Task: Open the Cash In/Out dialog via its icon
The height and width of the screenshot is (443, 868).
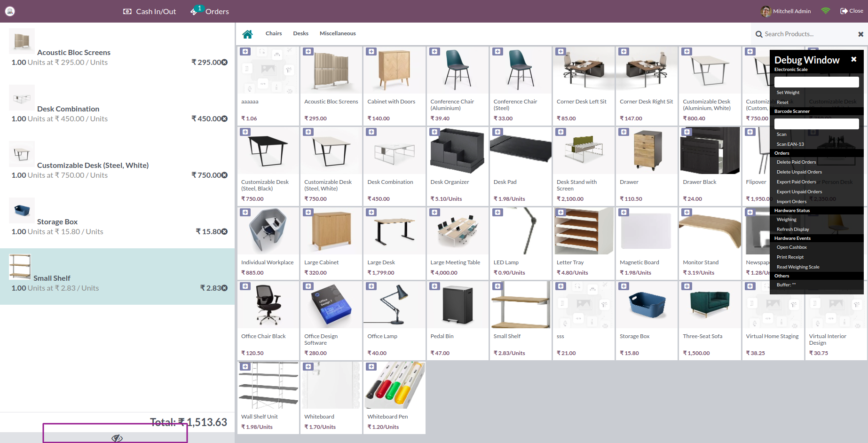Action: (127, 11)
